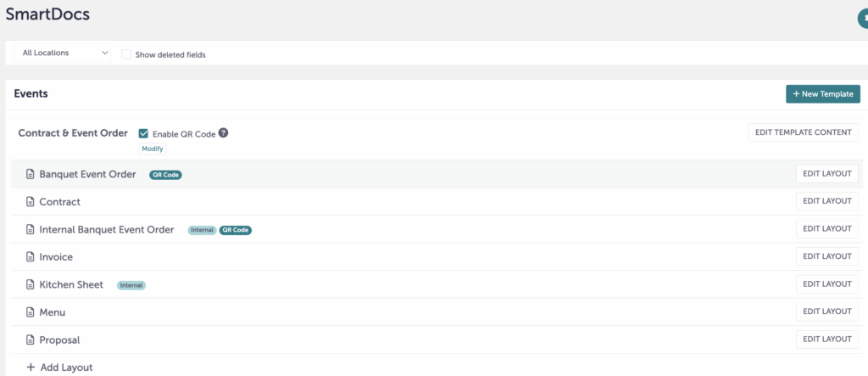Edit layout for Banquet Event Order
Viewport: 868px width, 376px height.
coord(827,174)
